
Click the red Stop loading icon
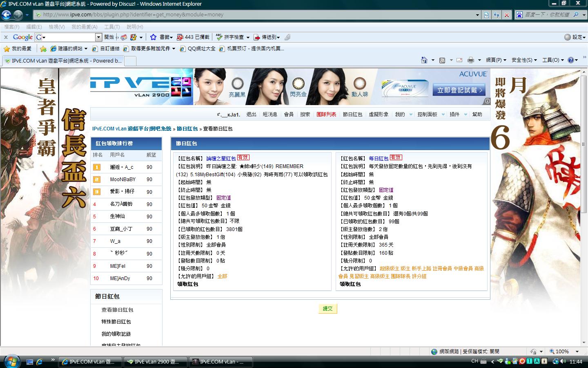507,15
